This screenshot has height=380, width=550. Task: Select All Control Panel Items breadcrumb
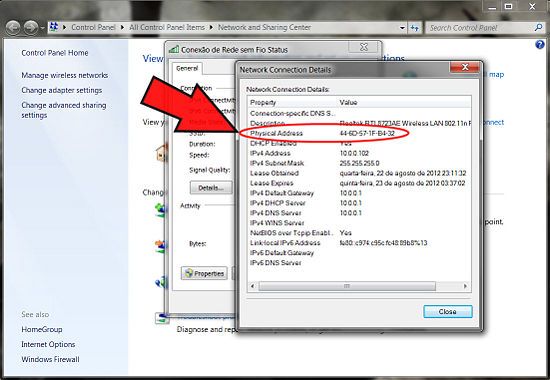pos(167,27)
